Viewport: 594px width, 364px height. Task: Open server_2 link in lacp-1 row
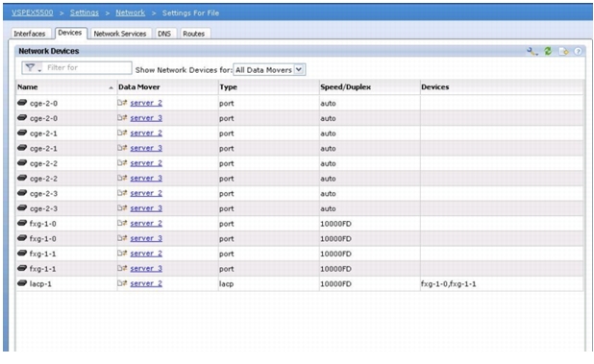click(x=146, y=283)
